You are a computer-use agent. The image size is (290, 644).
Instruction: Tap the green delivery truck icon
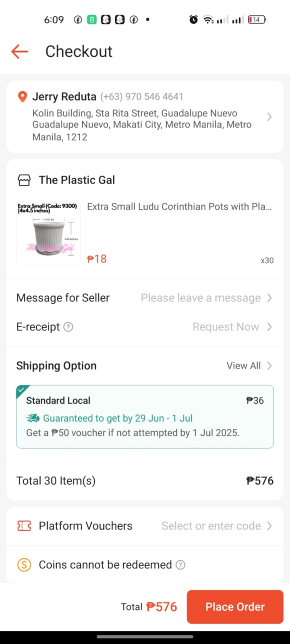tap(33, 418)
